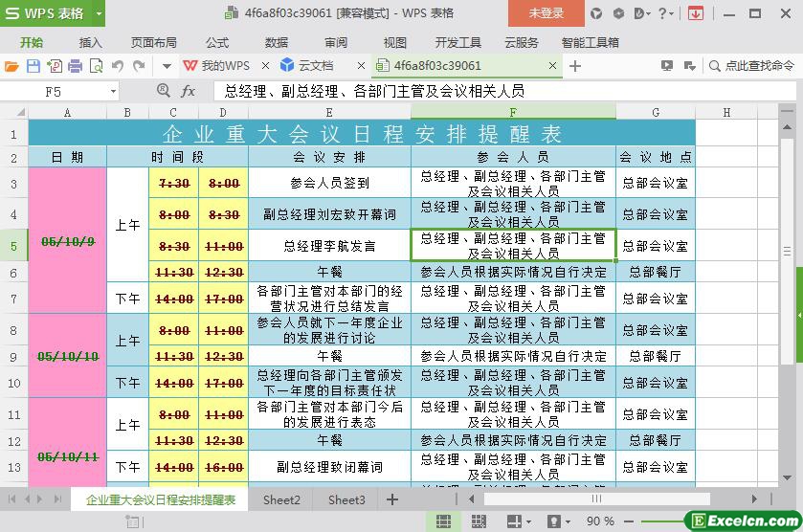The width and height of the screenshot is (803, 532).
Task: Click the horizontal scrollbar thumb
Action: pos(595,499)
